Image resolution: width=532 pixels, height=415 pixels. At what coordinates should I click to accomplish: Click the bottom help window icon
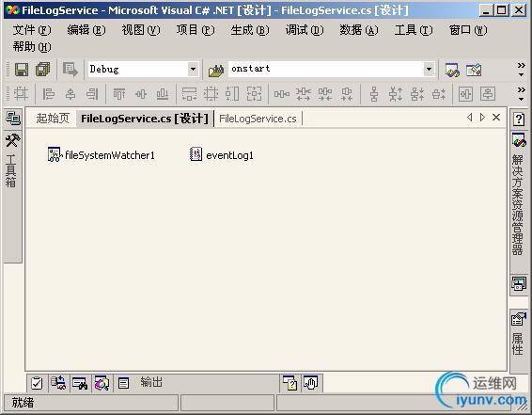pyautogui.click(x=290, y=383)
